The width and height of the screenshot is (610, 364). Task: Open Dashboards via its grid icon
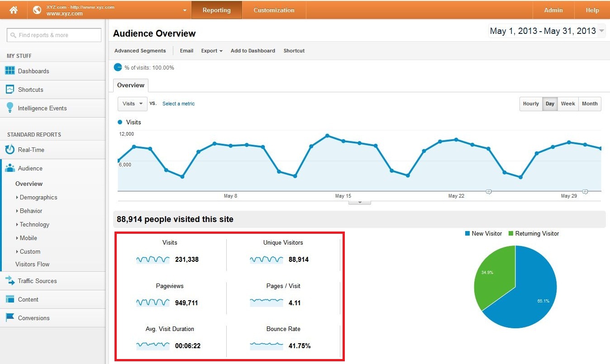point(10,71)
